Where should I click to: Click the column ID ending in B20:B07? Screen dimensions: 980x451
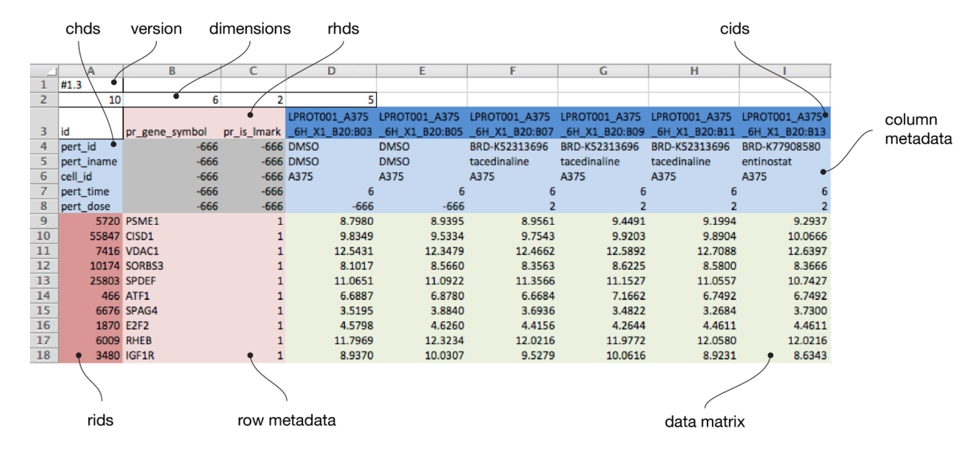pyautogui.click(x=512, y=122)
